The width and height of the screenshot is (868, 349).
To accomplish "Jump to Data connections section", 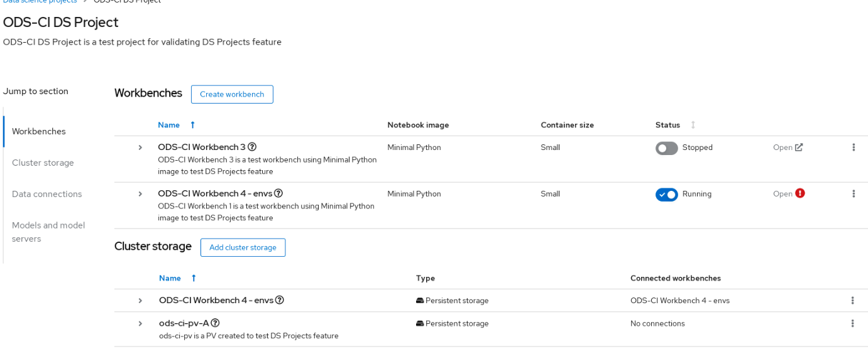I will [x=47, y=194].
